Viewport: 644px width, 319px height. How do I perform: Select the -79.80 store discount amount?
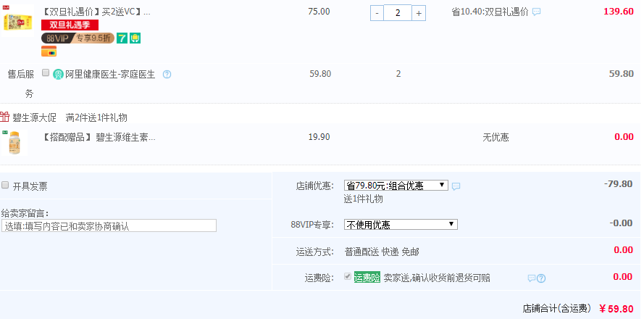[618, 183]
